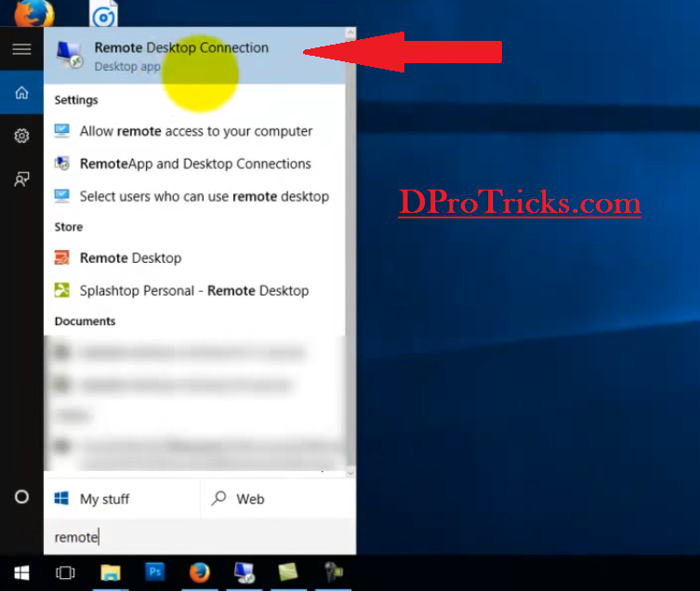Open the earphone taskbar icon
700x591 pixels.
coord(333,572)
